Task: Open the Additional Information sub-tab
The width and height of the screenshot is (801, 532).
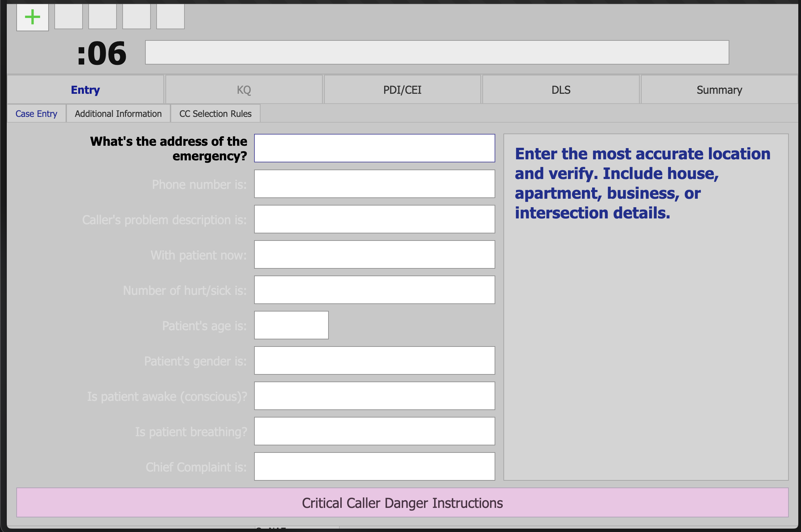Action: (118, 114)
